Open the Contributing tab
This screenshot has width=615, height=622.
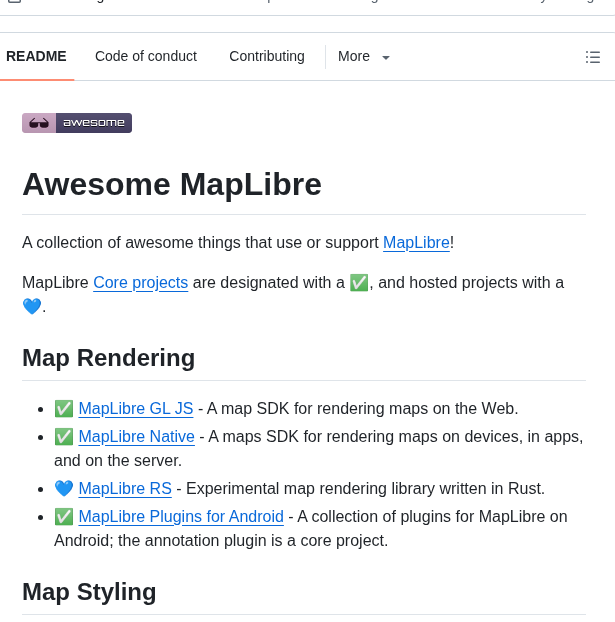click(x=267, y=56)
